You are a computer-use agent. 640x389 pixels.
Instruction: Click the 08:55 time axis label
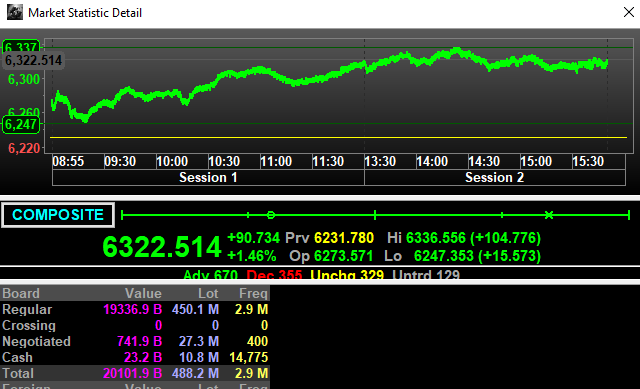pos(68,162)
